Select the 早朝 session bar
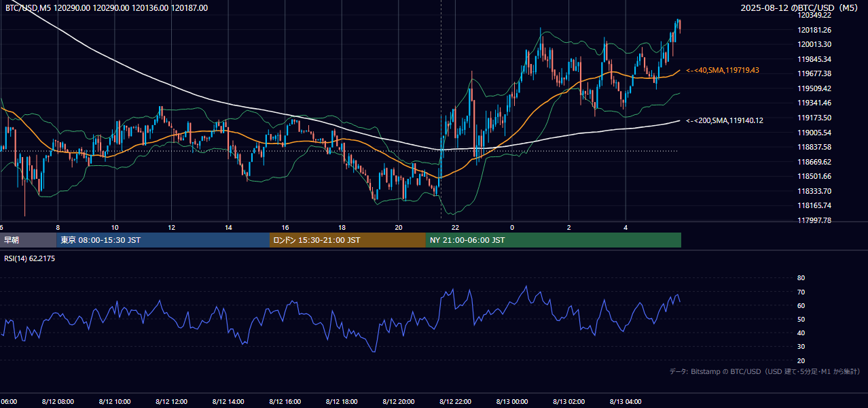Screen dimensions: 868x408 [x=29, y=240]
